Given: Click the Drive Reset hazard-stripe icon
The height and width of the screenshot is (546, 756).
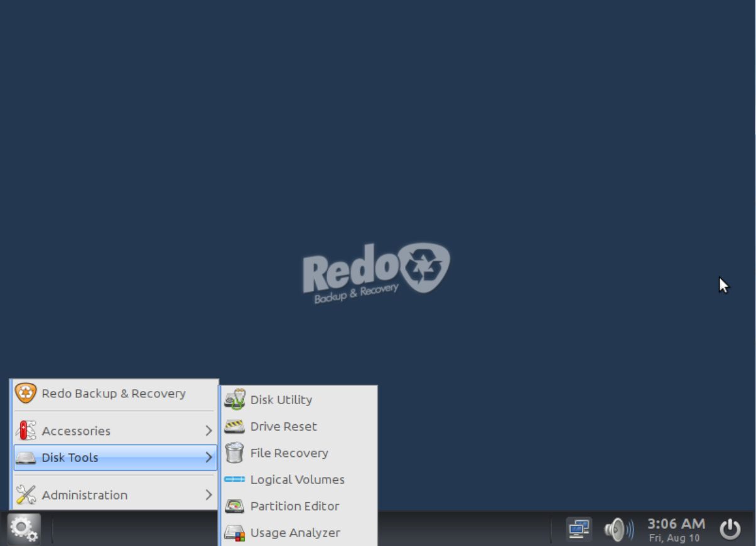Looking at the screenshot, I should pyautogui.click(x=234, y=427).
